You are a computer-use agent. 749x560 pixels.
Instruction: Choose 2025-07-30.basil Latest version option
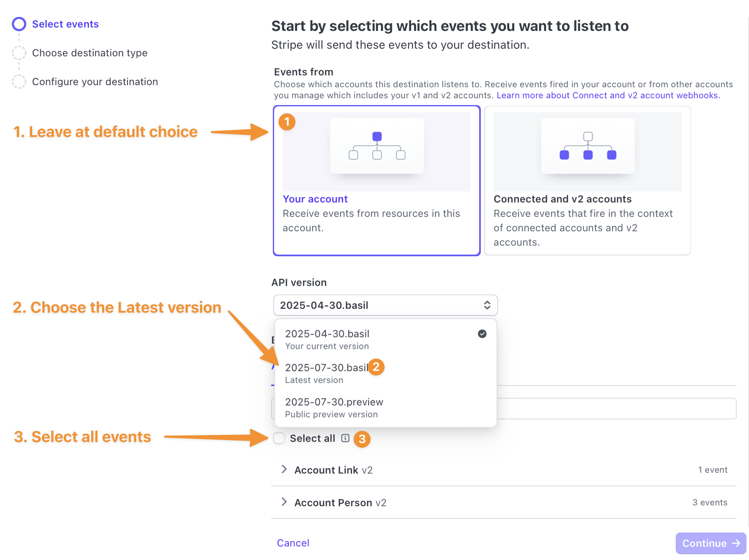click(386, 373)
